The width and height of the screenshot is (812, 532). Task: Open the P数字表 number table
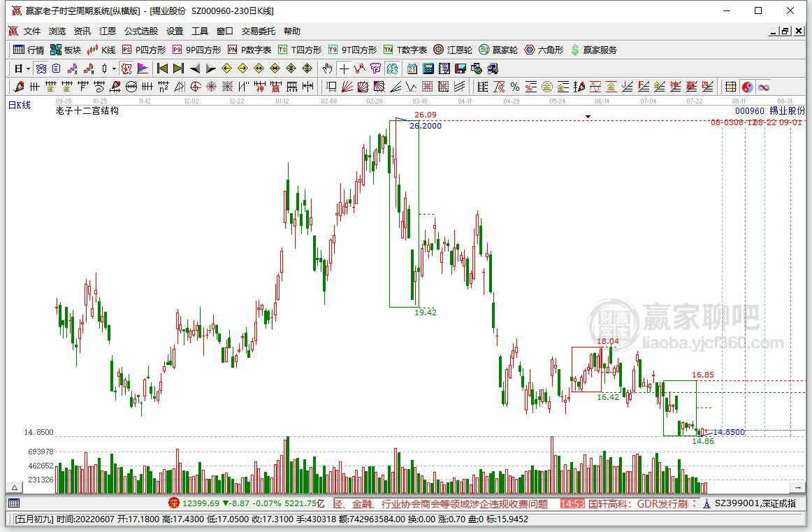249,50
